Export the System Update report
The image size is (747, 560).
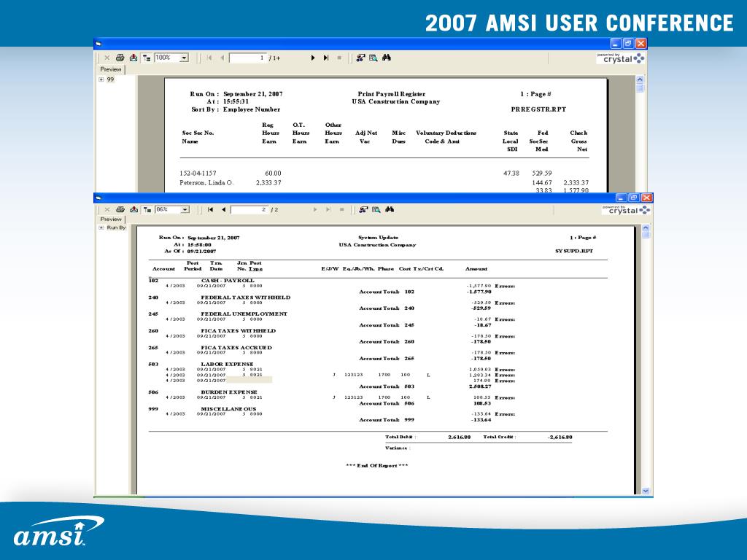[134, 209]
